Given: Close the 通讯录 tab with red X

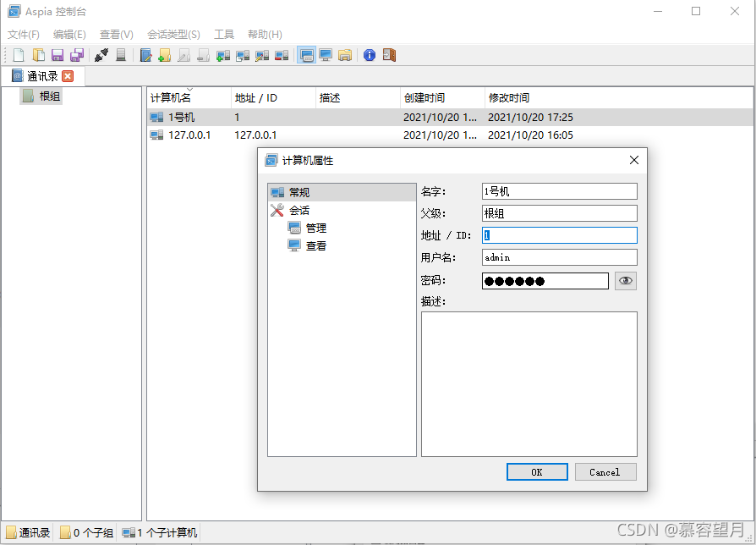Looking at the screenshot, I should click(68, 76).
